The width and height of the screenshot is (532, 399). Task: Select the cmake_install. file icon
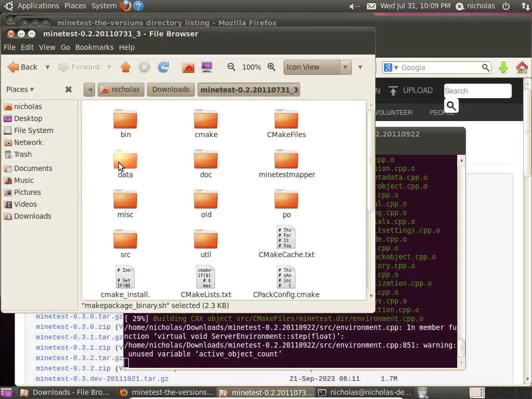[x=125, y=277]
